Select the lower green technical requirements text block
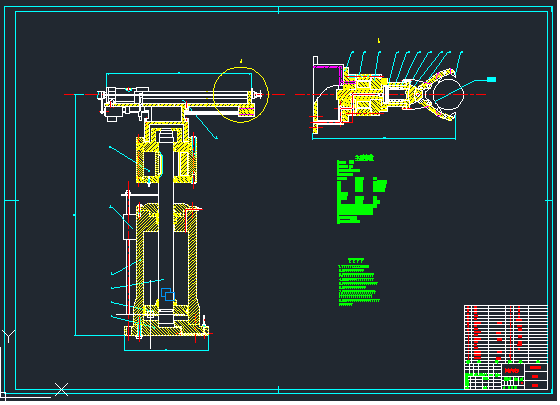The width and height of the screenshot is (560, 405). click(359, 282)
